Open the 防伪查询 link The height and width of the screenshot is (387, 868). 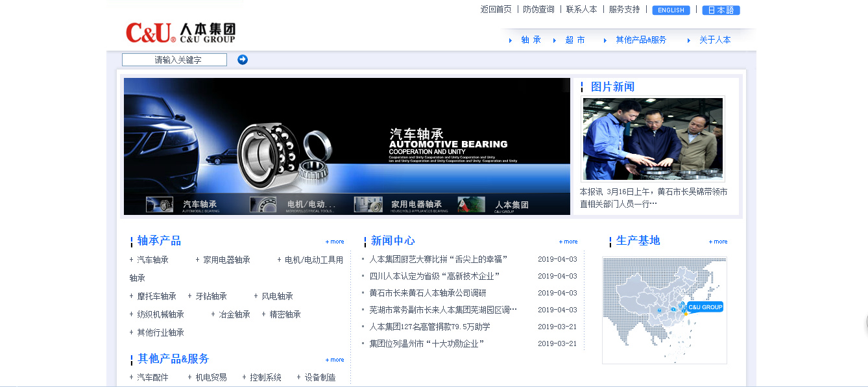click(x=538, y=9)
